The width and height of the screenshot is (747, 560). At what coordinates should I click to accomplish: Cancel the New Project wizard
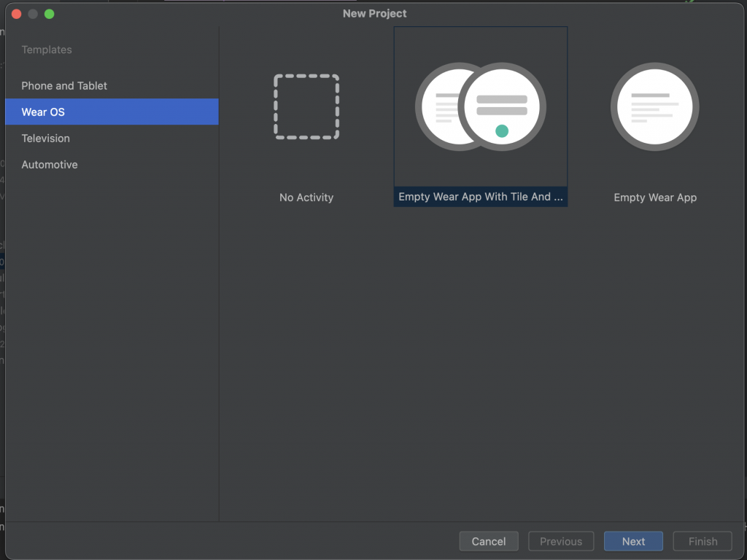pos(488,541)
